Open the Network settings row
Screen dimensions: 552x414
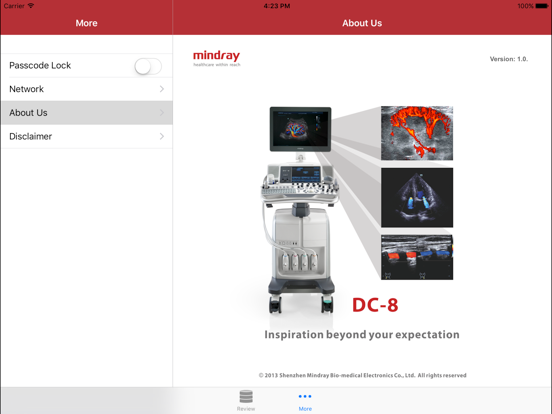[87, 89]
